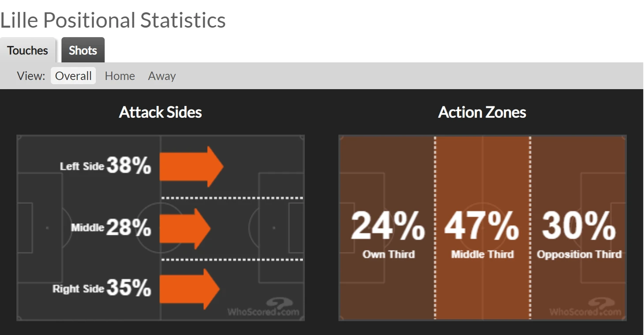Click the Action Zones heading
644x335 pixels.
[x=482, y=112]
